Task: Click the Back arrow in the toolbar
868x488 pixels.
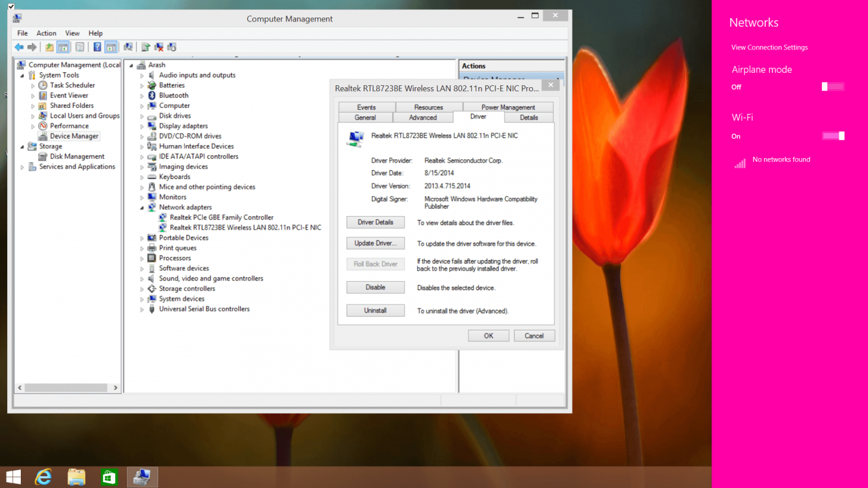Action: coord(19,47)
